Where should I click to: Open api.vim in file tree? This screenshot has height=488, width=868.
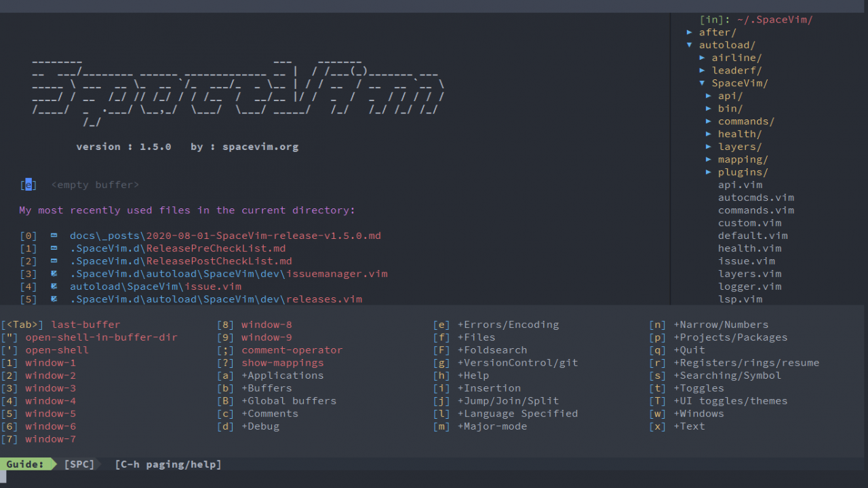click(740, 185)
